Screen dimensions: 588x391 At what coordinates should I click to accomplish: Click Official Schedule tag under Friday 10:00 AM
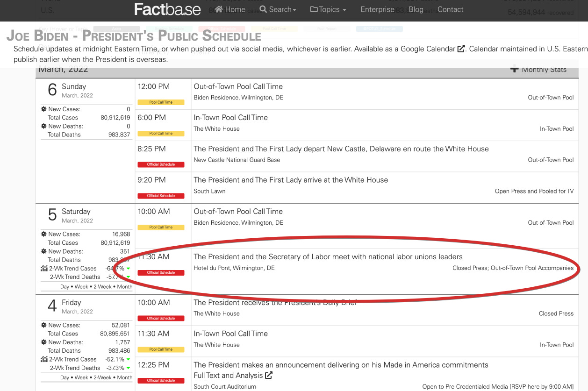[161, 318]
